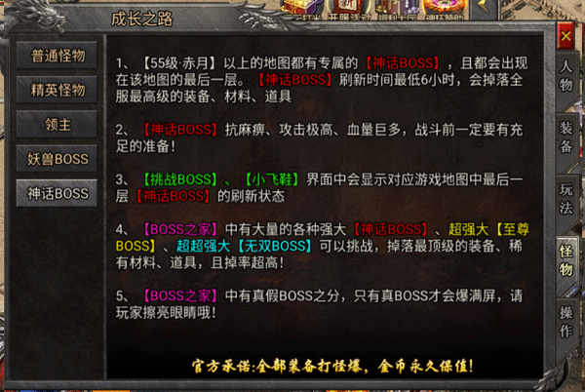Viewport: 585px width, 392px height.
Task: Select the 领主 category
Action: click(x=57, y=125)
